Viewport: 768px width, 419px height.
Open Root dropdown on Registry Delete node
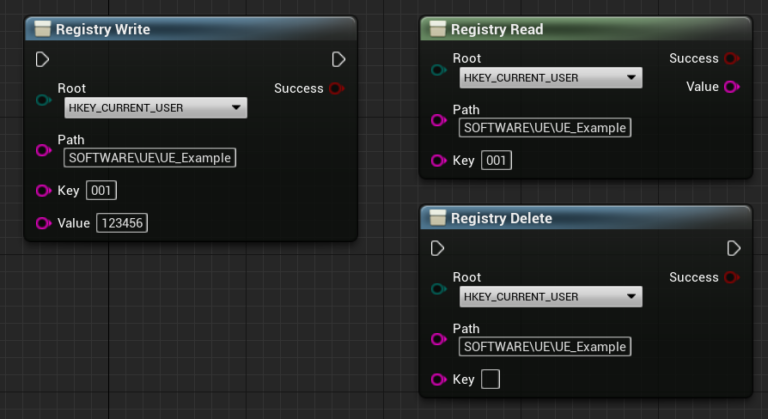pyautogui.click(x=551, y=296)
